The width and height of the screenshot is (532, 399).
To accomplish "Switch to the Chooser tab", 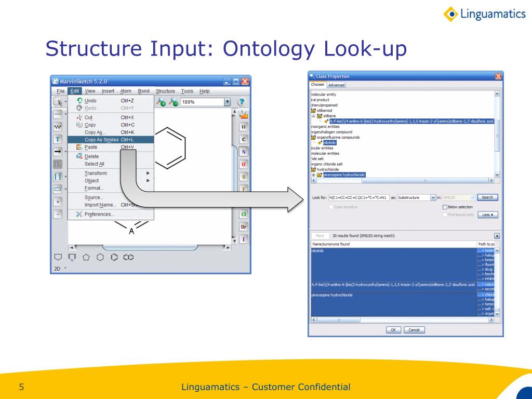I will click(317, 85).
